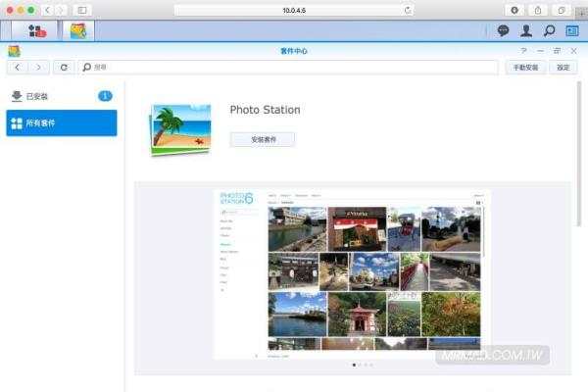Open Package Center settings (設定) button

click(x=563, y=68)
